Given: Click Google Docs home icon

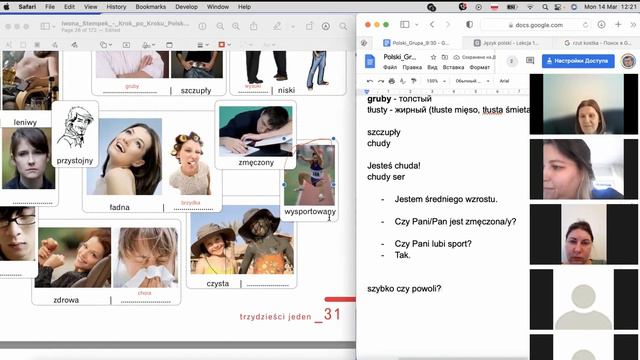Looking at the screenshot, I should (x=370, y=61).
